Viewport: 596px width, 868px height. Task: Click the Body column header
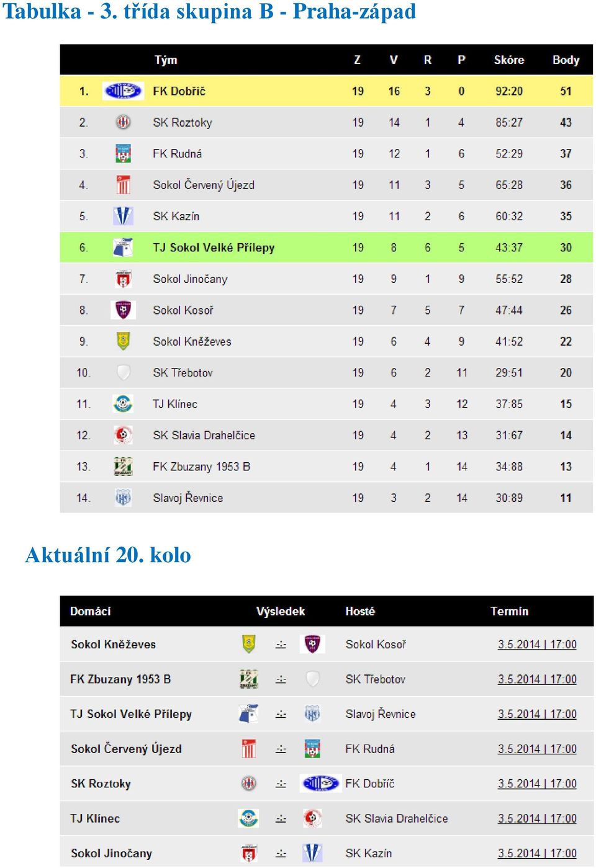pos(566,60)
